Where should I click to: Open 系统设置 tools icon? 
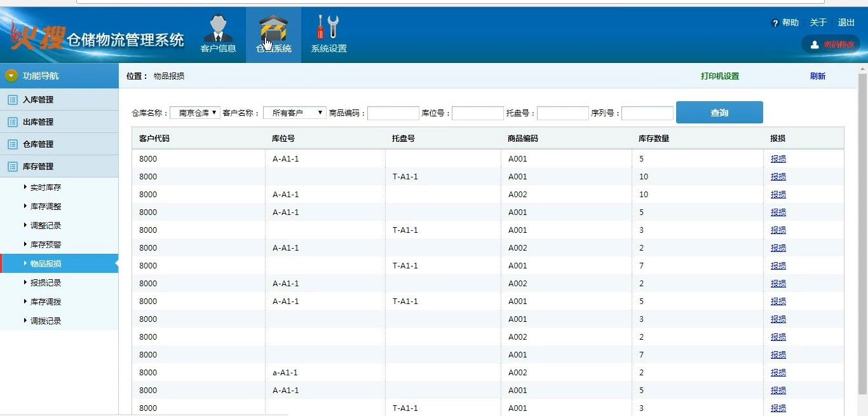[x=329, y=28]
